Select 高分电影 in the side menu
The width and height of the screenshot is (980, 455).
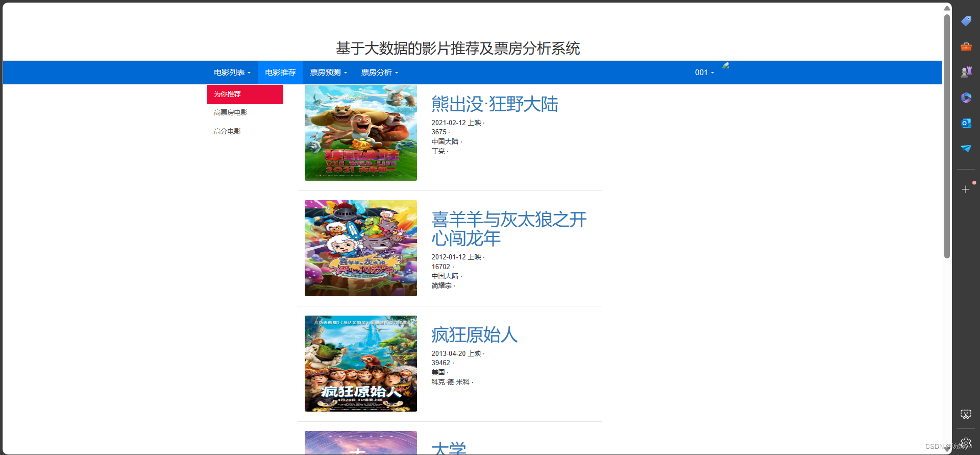pyautogui.click(x=227, y=132)
